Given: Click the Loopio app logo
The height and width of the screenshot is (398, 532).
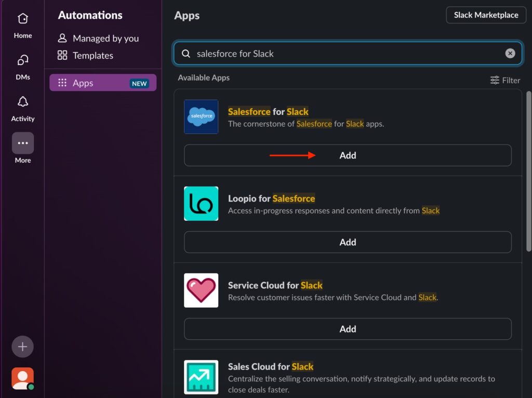Looking at the screenshot, I should (x=201, y=203).
